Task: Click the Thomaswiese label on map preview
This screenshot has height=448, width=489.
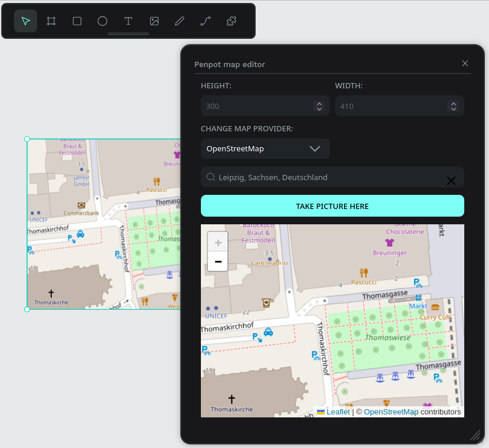Action: click(x=388, y=338)
